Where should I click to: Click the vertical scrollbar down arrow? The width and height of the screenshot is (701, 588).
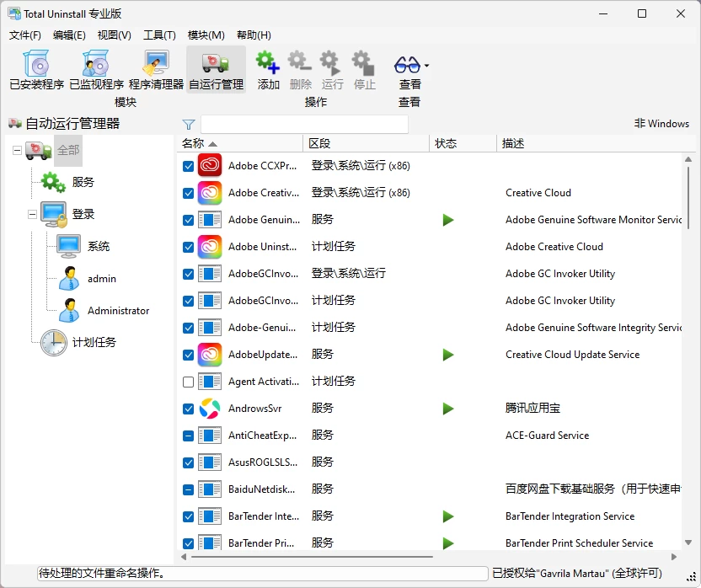(x=688, y=543)
